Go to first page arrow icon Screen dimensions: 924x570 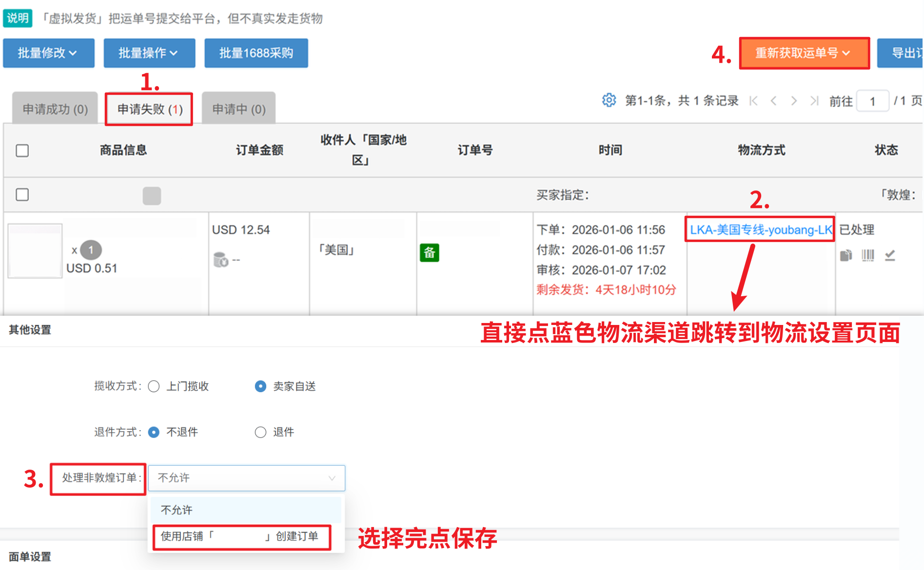point(753,101)
